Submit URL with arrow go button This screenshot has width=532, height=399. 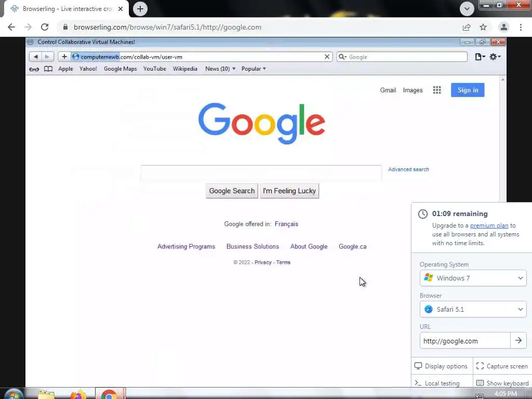tap(518, 341)
